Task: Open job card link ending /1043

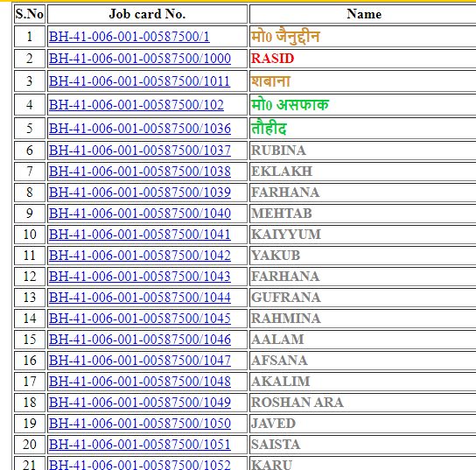Action: (140, 277)
